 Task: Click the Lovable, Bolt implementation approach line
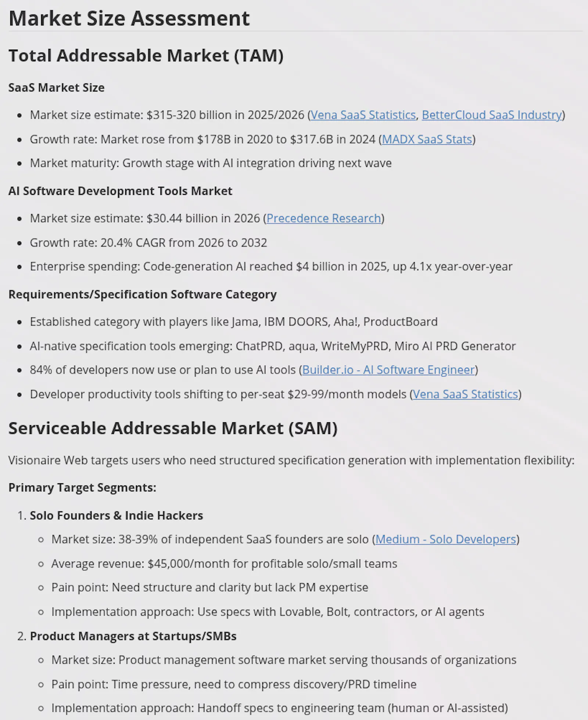(x=268, y=612)
